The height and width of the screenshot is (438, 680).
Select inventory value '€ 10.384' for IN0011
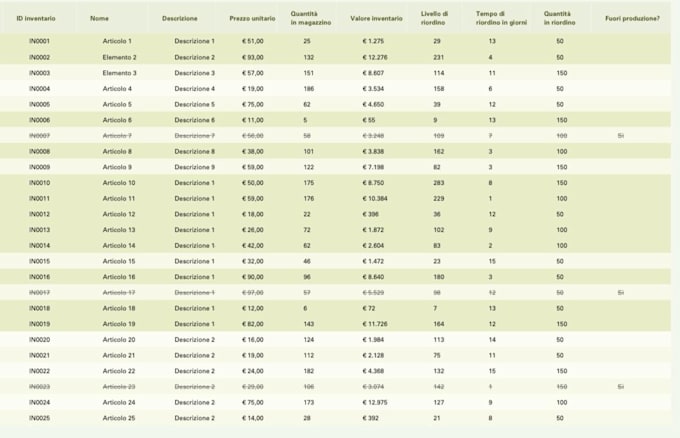375,199
